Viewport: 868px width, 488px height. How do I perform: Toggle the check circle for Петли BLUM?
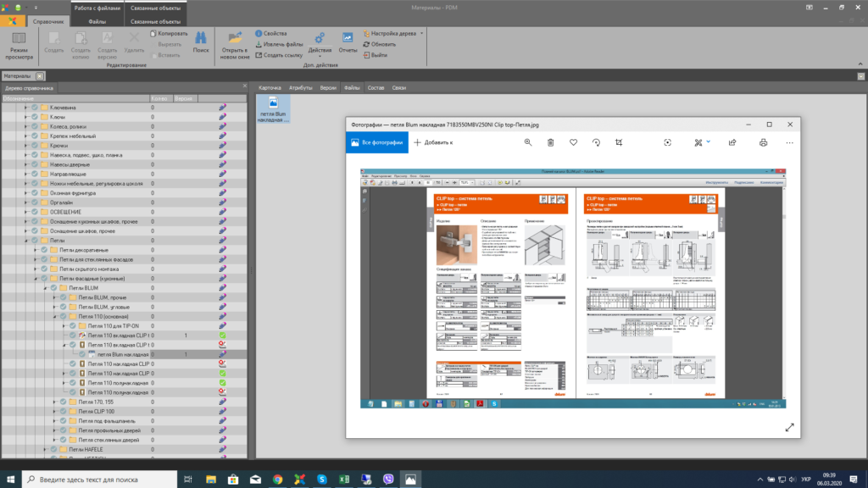pyautogui.click(x=53, y=288)
